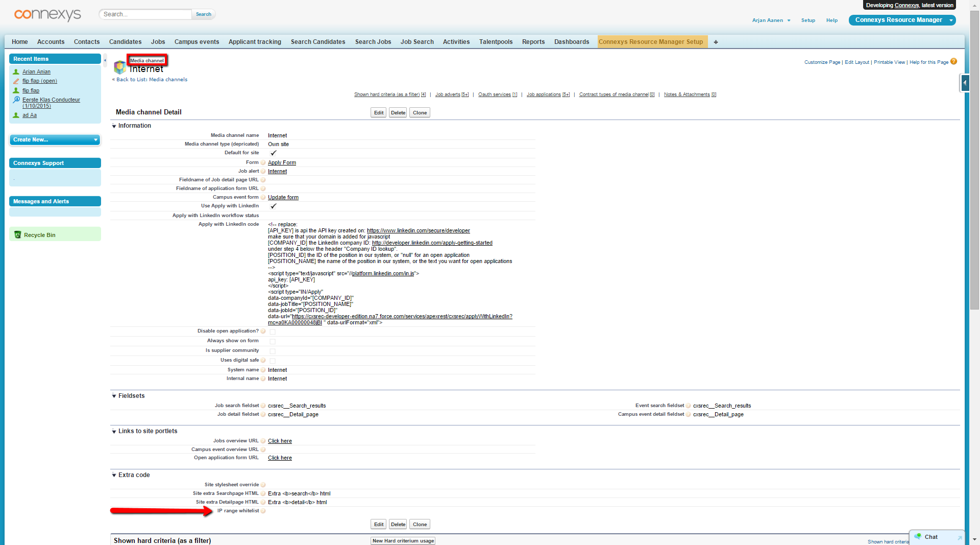
Task: Click inside the Search input field
Action: (x=145, y=14)
